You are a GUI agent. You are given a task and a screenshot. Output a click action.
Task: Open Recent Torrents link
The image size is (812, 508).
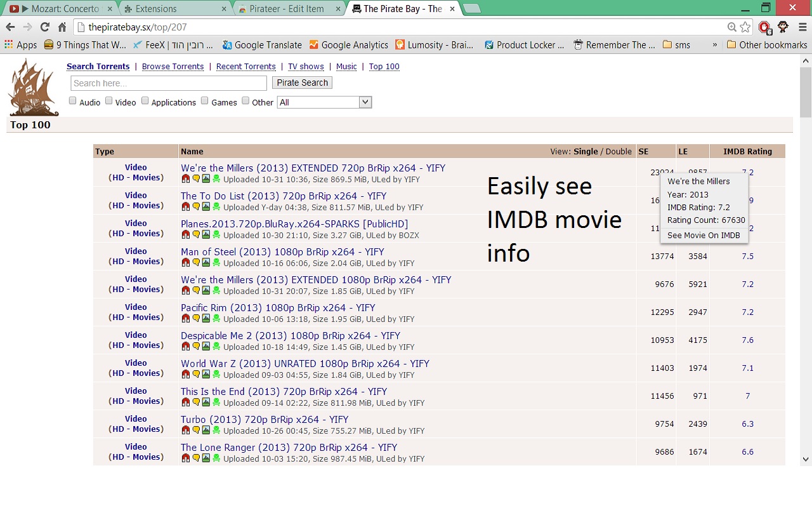click(x=246, y=67)
